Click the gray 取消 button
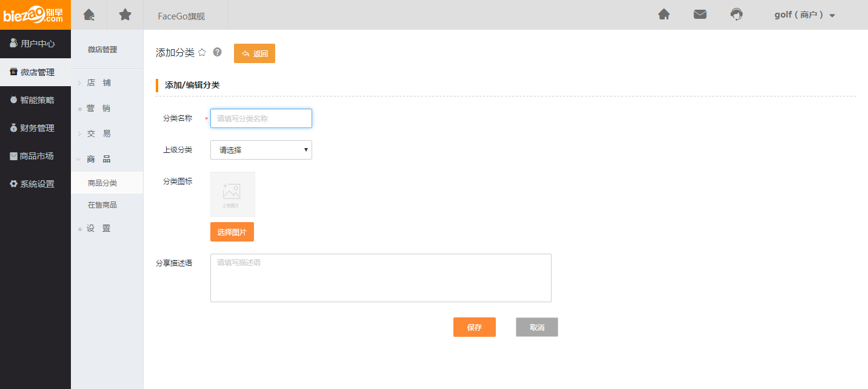Screen dimensions: 868x389 tap(536, 327)
